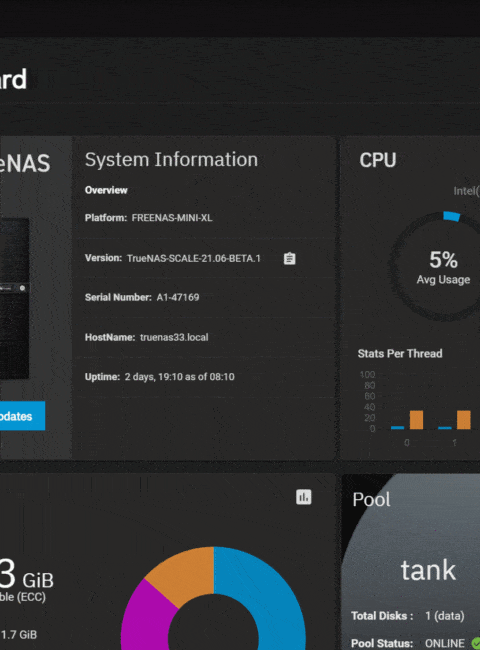Select version TrueNAS-SCALE-21.06-BETA.1 text

pyautogui.click(x=194, y=258)
